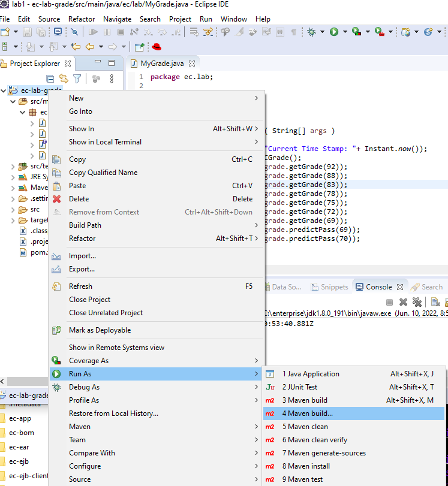
Task: Click Import... in context menu
Action: click(x=157, y=256)
